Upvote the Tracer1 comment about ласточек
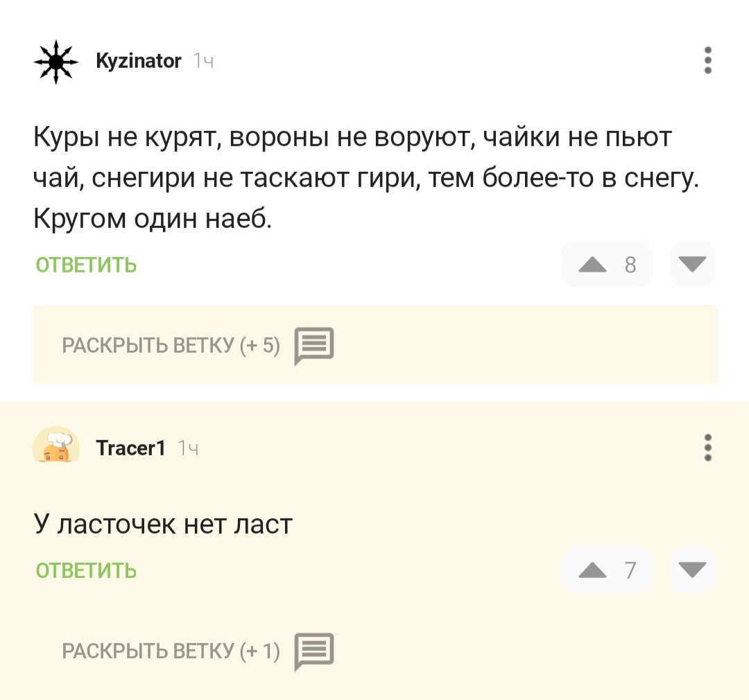Viewport: 749px width, 700px height. [592, 570]
